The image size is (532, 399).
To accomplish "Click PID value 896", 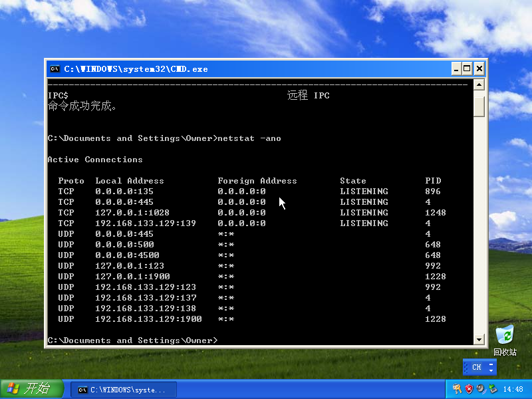I will coord(433,192).
